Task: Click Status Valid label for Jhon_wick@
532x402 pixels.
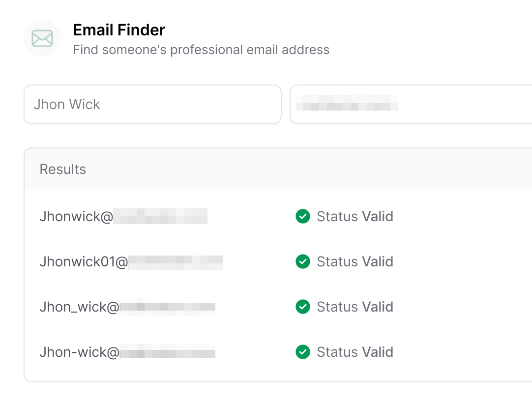Action: coord(355,307)
